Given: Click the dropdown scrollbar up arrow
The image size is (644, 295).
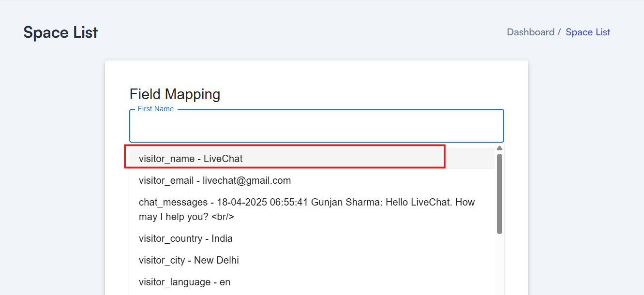Looking at the screenshot, I should pyautogui.click(x=500, y=148).
